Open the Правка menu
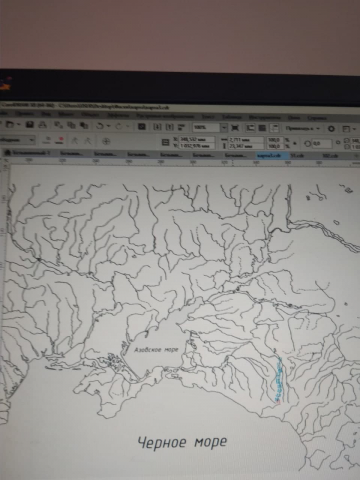The image size is (360, 480). click(25, 114)
